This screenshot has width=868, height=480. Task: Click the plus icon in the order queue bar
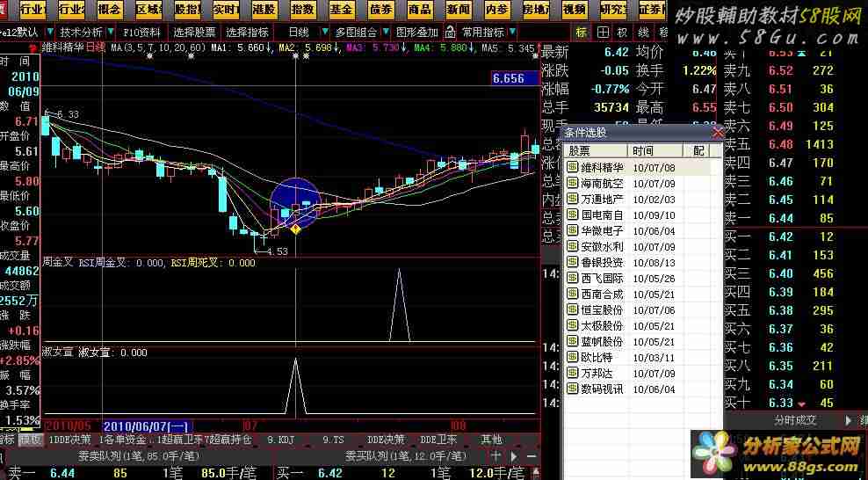click(x=495, y=455)
